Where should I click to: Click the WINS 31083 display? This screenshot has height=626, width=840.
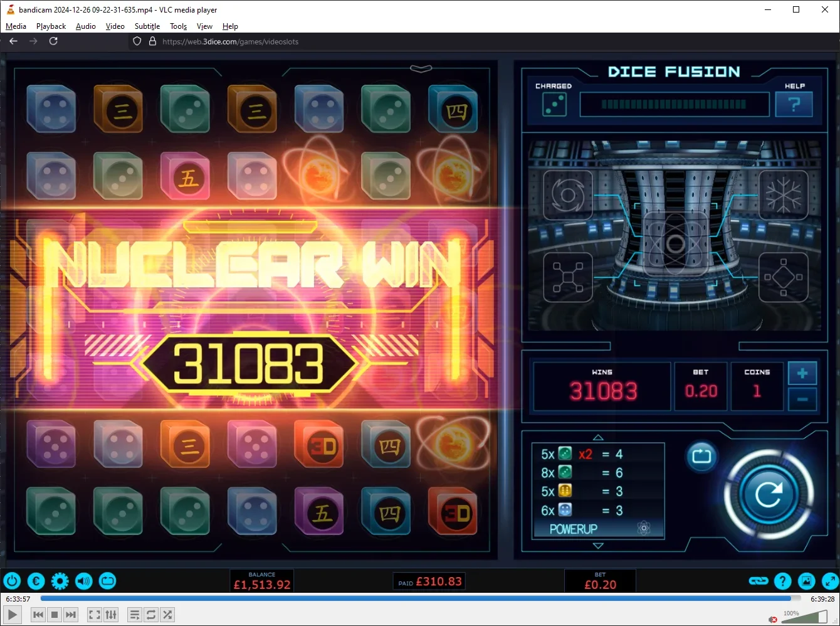coord(602,386)
